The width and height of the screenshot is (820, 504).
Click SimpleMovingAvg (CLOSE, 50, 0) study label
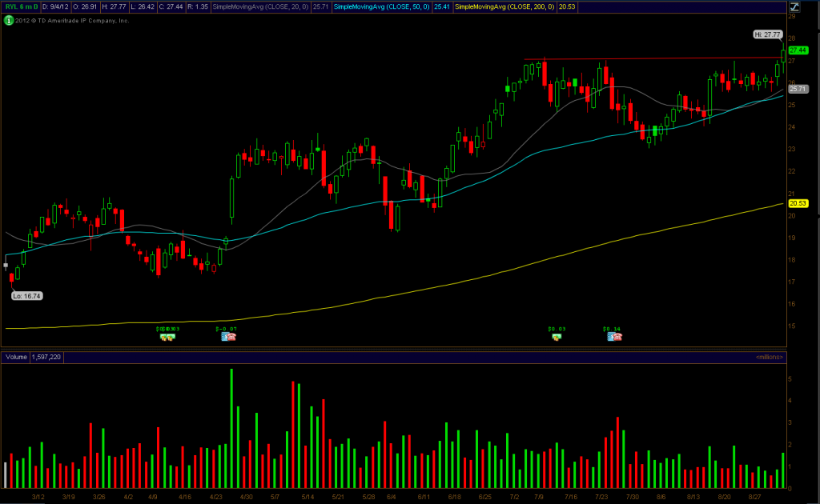pos(382,6)
